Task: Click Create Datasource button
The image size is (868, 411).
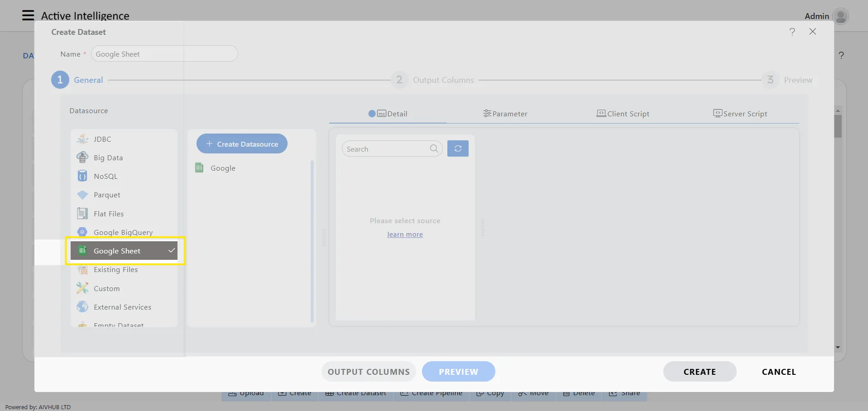Action: [242, 143]
